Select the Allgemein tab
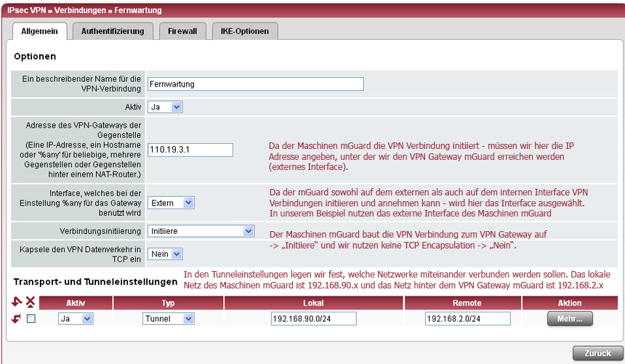 click(x=40, y=31)
